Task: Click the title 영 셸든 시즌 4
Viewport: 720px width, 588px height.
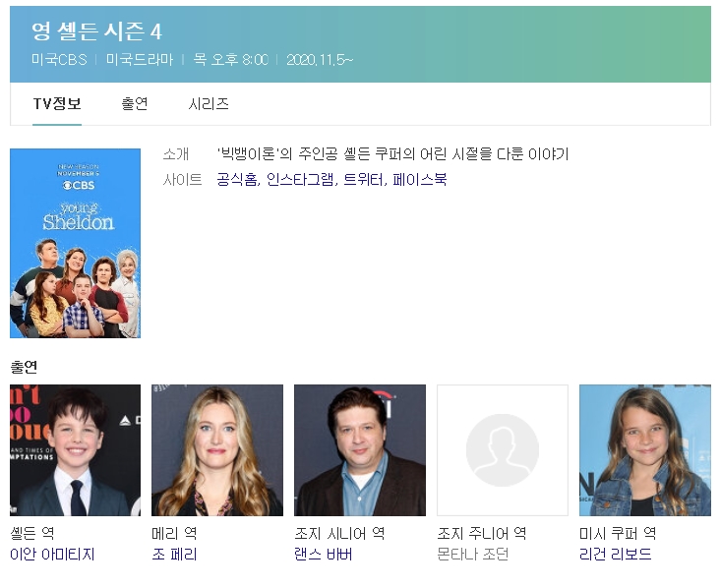Action: click(96, 31)
